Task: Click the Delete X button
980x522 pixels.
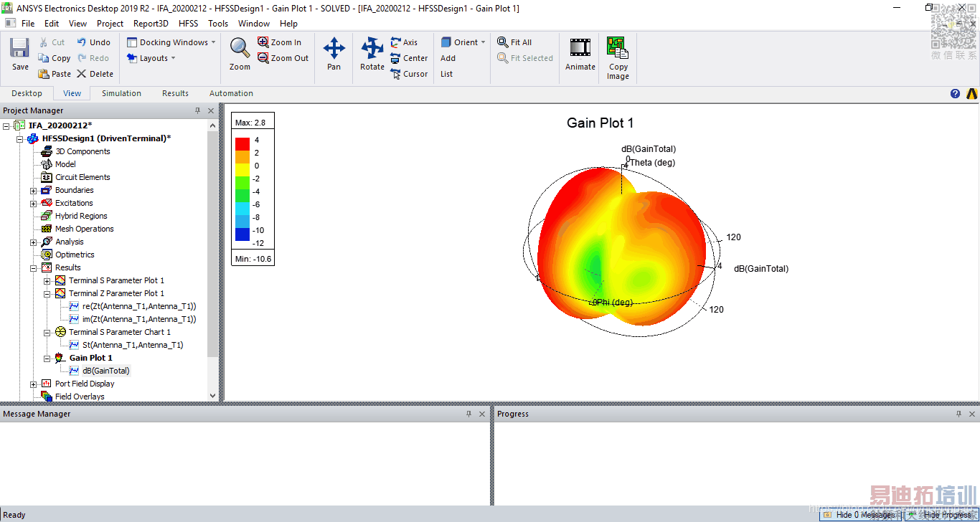Action: [95, 74]
